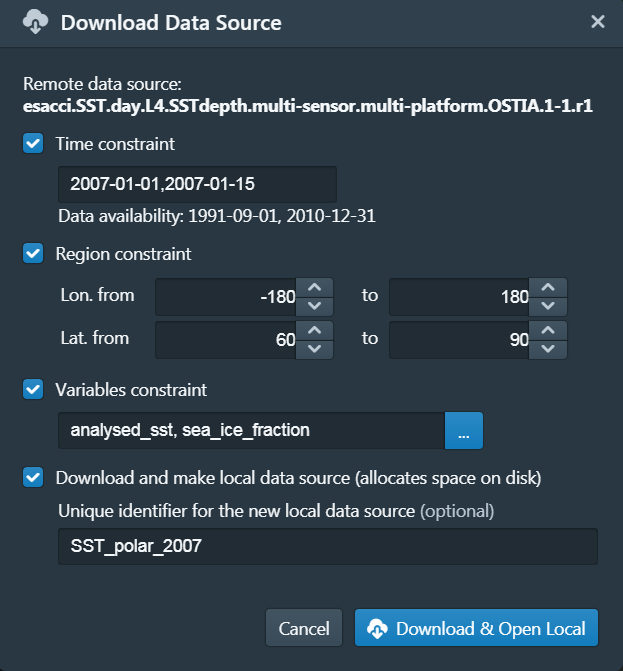Image resolution: width=623 pixels, height=671 pixels.
Task: Click the cloud download icon in title bar
Action: point(36,22)
